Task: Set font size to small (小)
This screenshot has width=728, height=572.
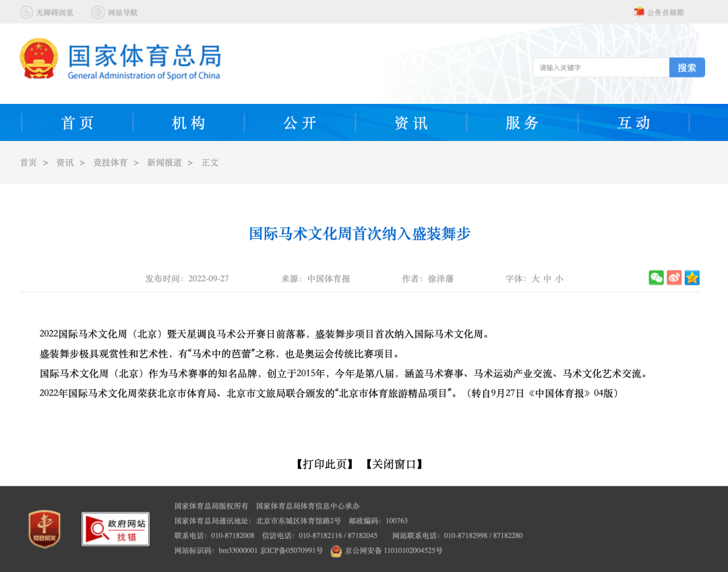Action: 559,279
